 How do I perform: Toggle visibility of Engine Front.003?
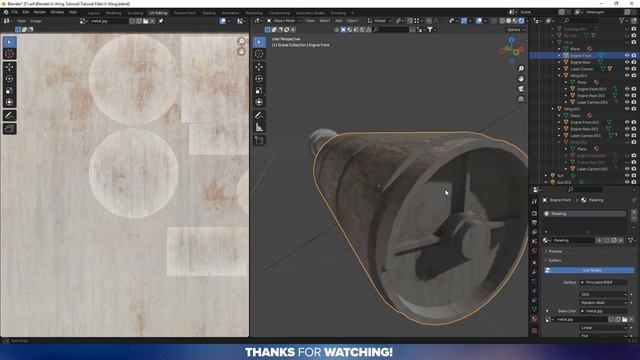click(x=627, y=89)
